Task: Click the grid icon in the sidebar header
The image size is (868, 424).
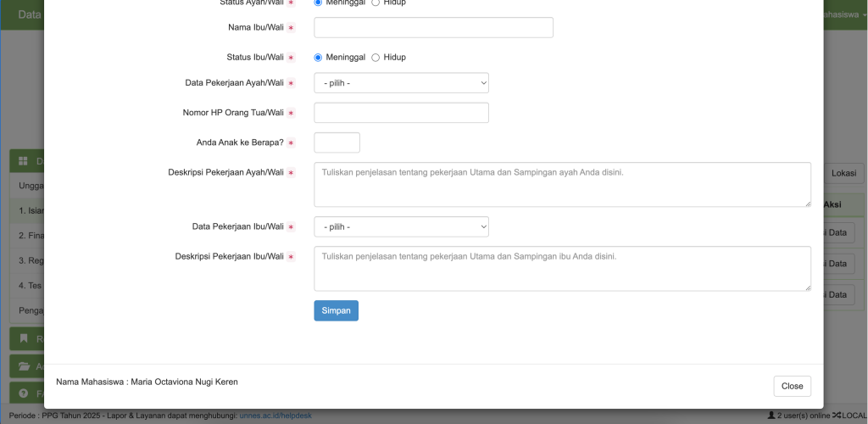Action: 24,161
